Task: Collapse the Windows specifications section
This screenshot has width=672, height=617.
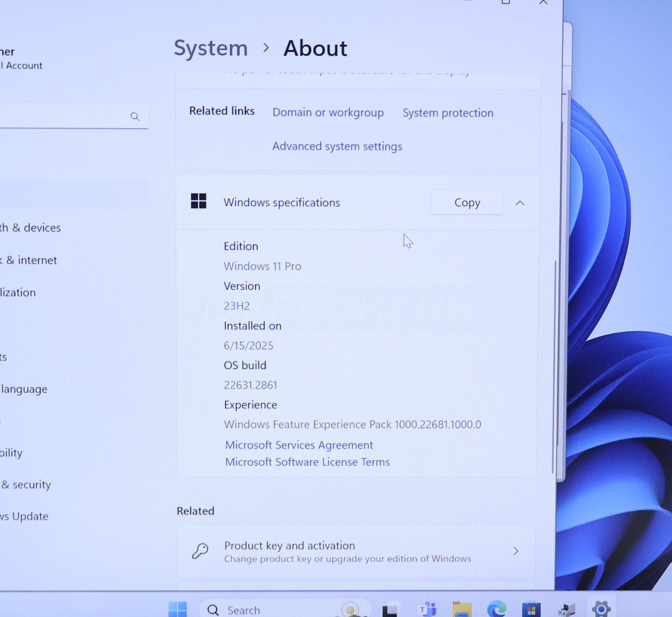Action: 520,203
